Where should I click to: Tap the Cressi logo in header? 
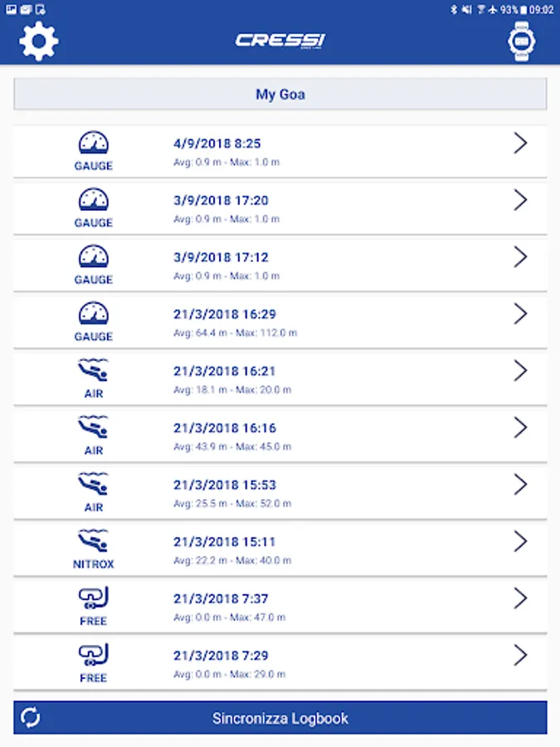point(280,41)
